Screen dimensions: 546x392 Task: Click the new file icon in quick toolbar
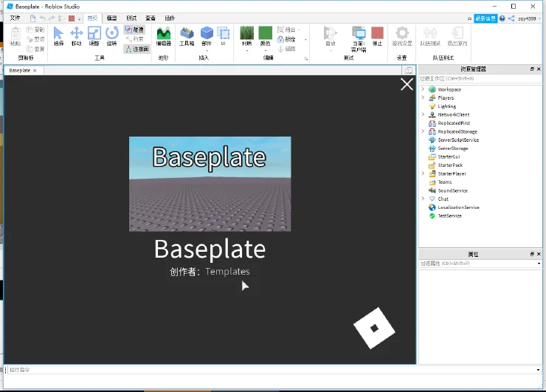[32, 18]
